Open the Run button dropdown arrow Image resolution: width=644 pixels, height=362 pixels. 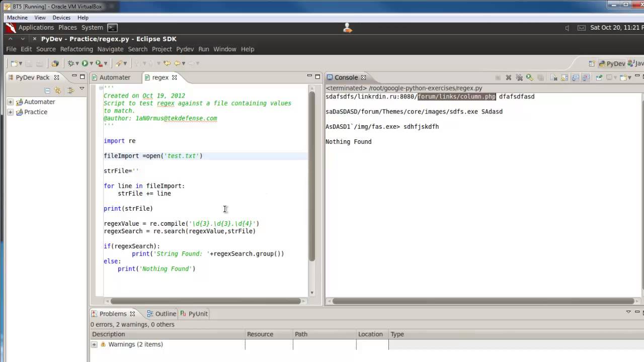coord(91,63)
